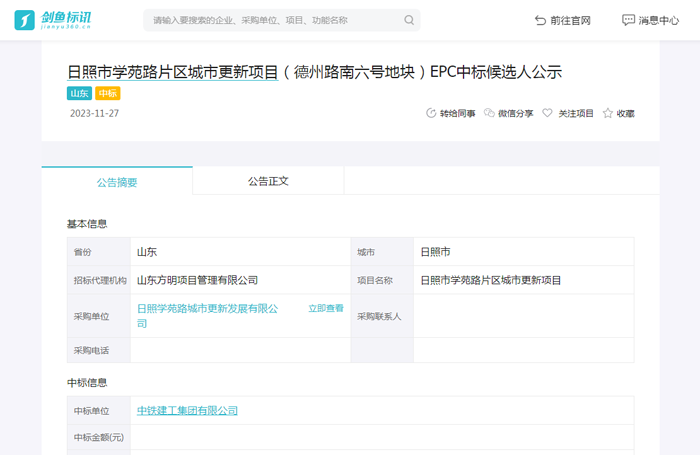Click the 山东 region tag

point(79,93)
